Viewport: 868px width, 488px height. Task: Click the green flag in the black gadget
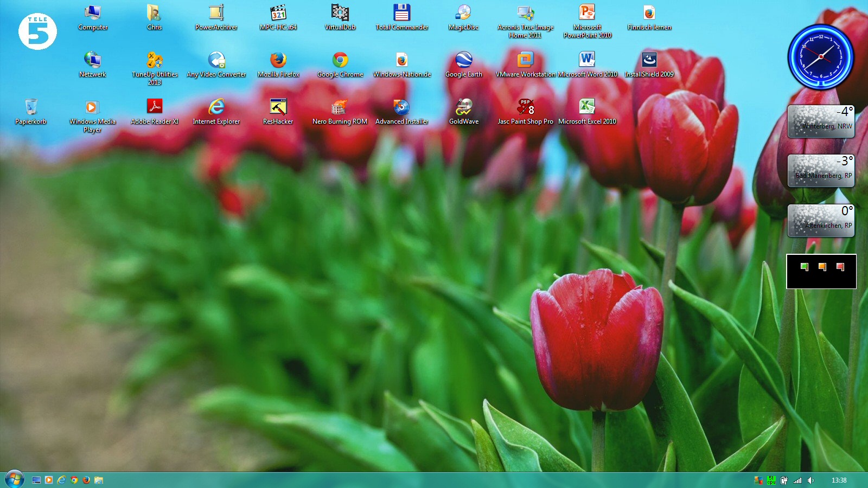(805, 266)
